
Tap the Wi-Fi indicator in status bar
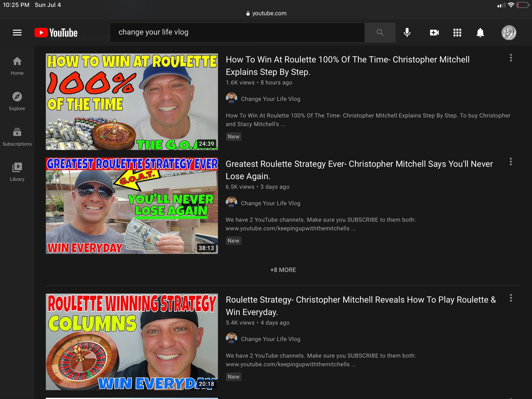[511, 5]
